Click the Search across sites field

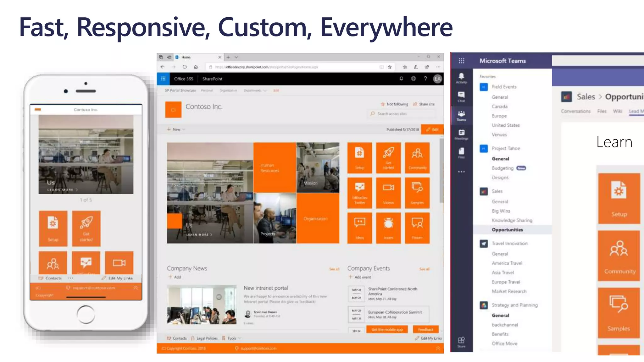click(401, 114)
